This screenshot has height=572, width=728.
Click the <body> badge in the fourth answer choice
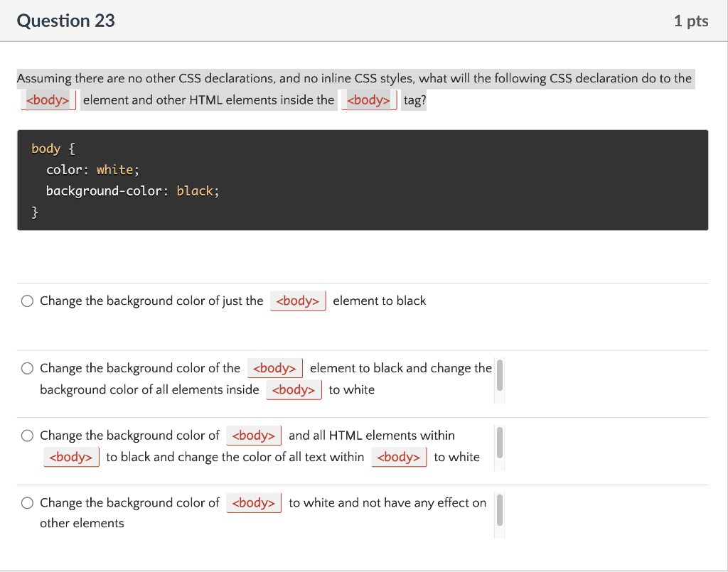[x=254, y=502]
